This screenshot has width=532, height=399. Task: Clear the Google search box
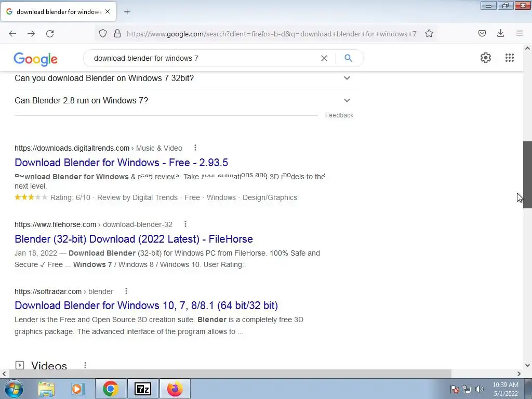coord(324,58)
